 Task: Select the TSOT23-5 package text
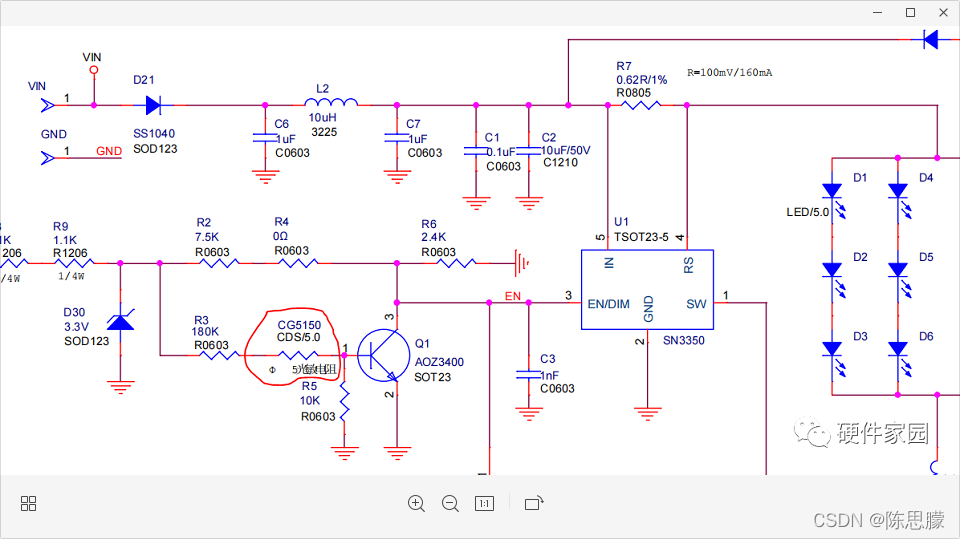(x=641, y=237)
